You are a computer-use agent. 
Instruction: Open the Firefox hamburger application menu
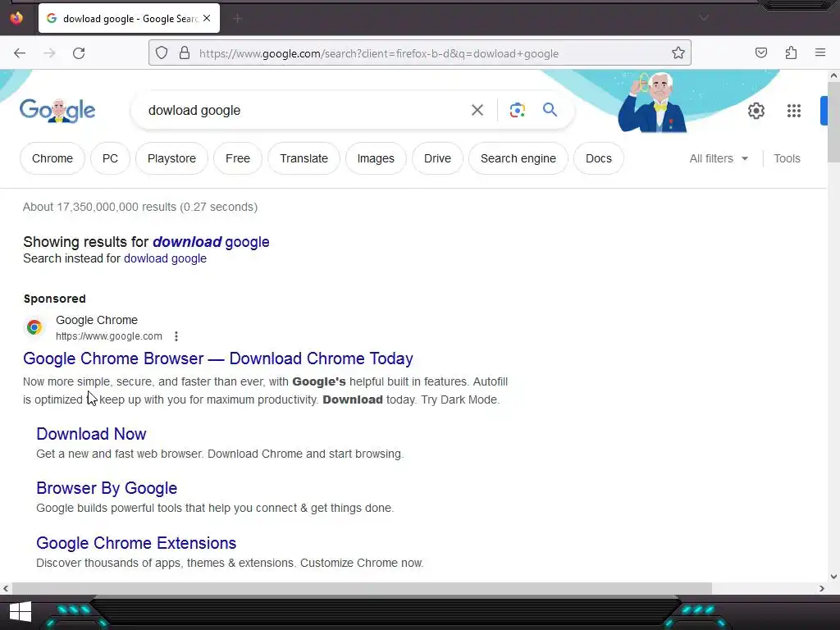[820, 52]
